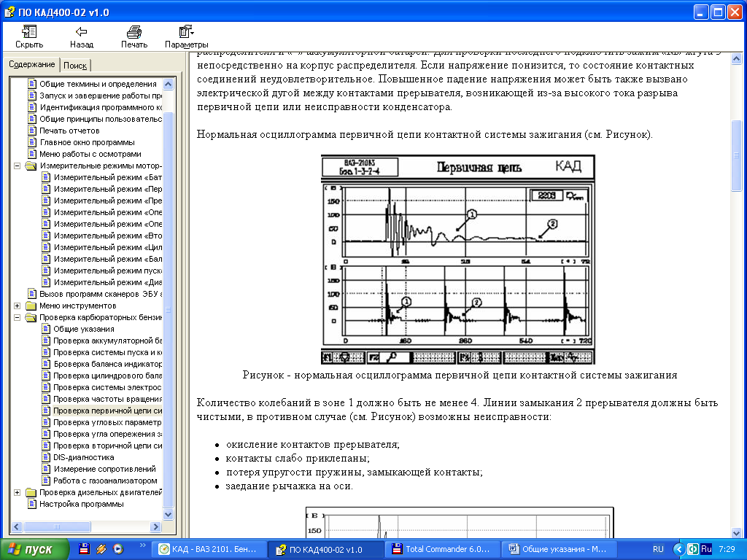Image resolution: width=747 pixels, height=560 pixels.
Task: Open topic Печать отчетов
Action: coord(69,131)
